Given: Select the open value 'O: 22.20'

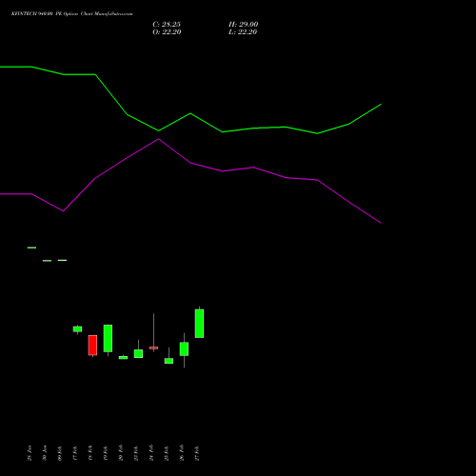Looking at the screenshot, I should (167, 31).
